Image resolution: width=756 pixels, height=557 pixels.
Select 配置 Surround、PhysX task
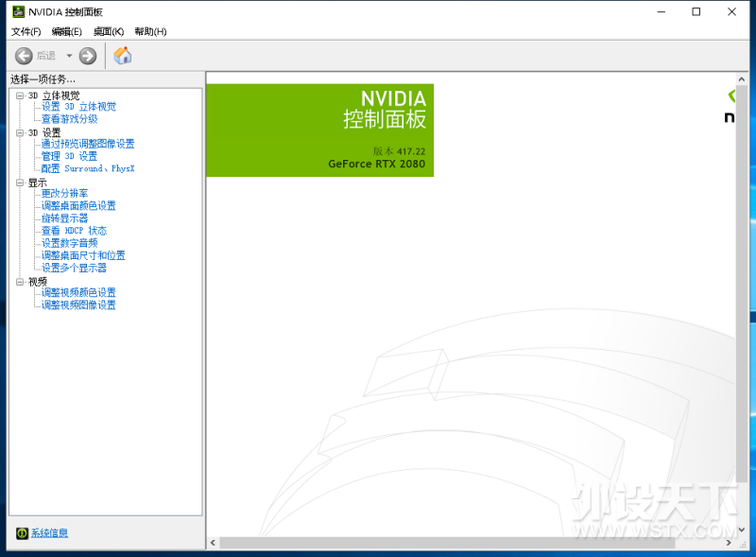[x=88, y=168]
